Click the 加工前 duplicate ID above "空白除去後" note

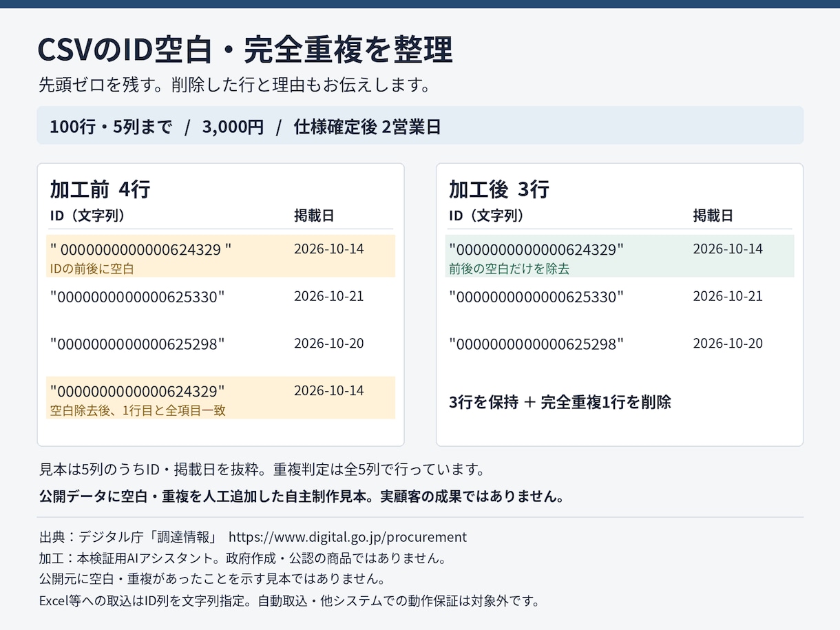(138, 391)
